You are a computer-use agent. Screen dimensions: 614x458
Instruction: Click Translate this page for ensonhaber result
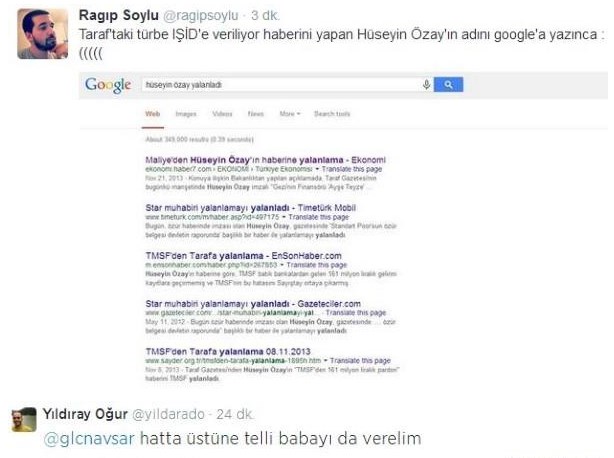click(316, 265)
